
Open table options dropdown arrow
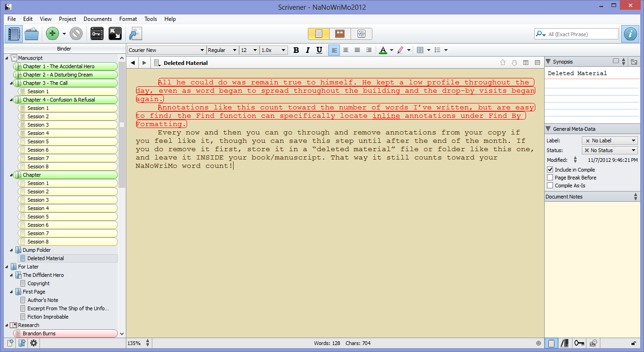(429, 50)
